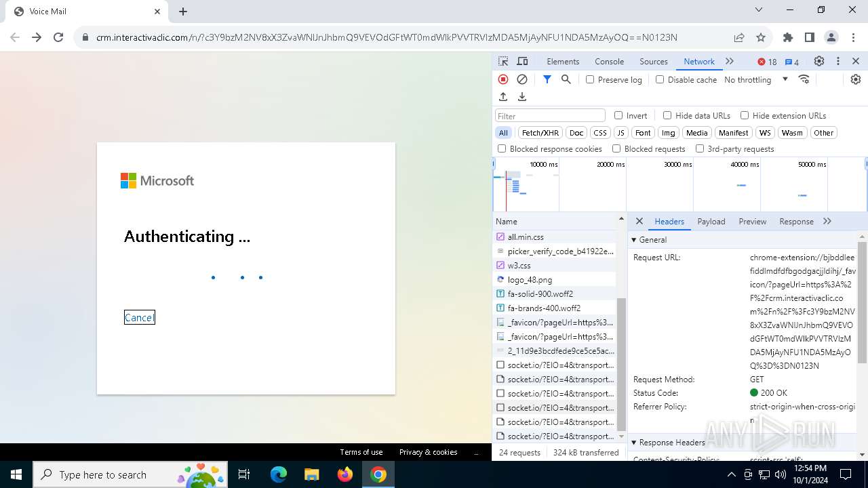Show hidden system tray icons
This screenshot has height=488, width=868.
(731, 474)
